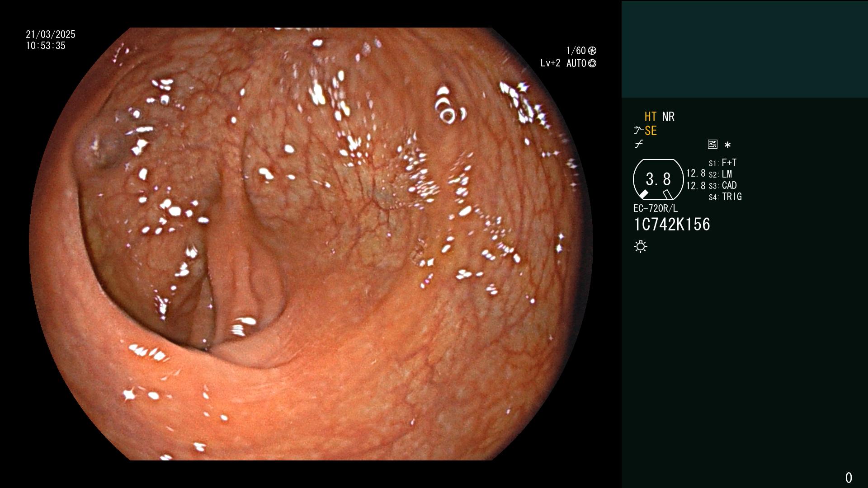Viewport: 868px width, 488px height.
Task: Click the S1: F+T switch assignment
Action: (722, 163)
